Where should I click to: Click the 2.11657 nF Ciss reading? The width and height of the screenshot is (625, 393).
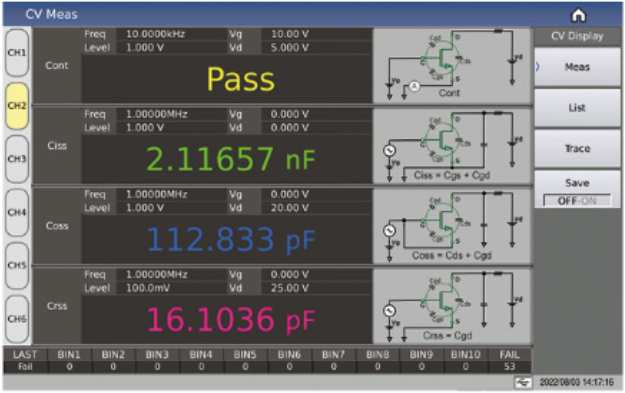(x=231, y=159)
